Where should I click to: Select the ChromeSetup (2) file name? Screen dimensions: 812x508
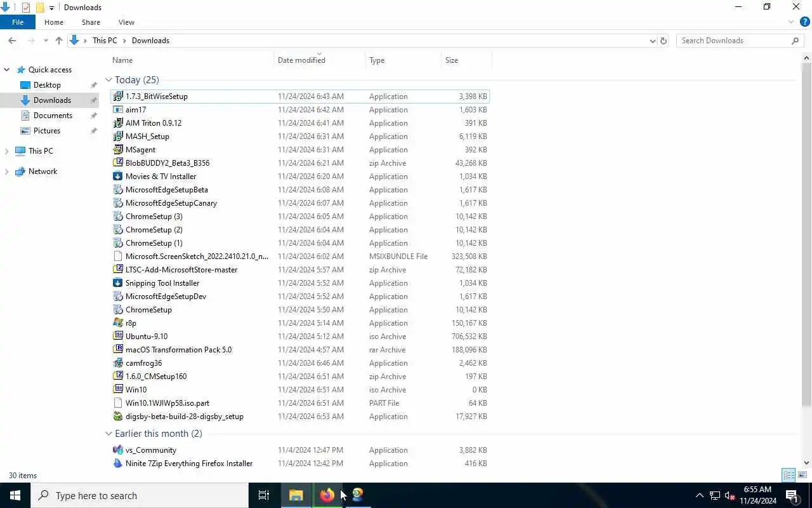click(154, 230)
